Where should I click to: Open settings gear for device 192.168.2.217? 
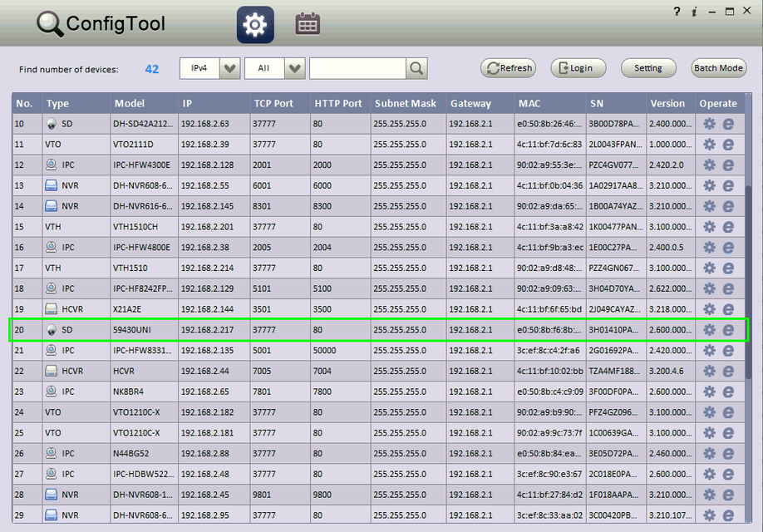coord(709,330)
